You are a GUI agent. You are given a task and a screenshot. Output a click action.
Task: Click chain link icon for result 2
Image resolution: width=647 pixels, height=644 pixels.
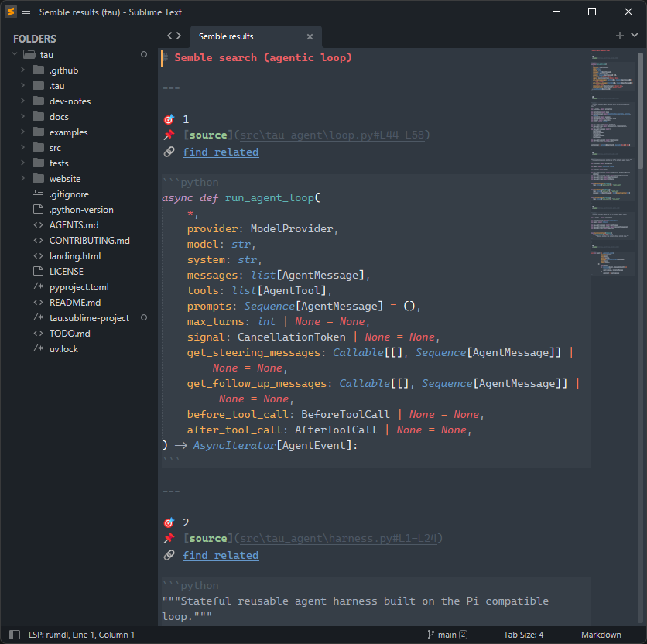pos(169,555)
